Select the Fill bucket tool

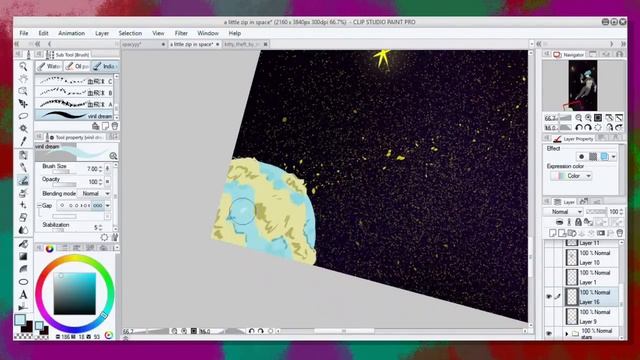pyautogui.click(x=23, y=244)
